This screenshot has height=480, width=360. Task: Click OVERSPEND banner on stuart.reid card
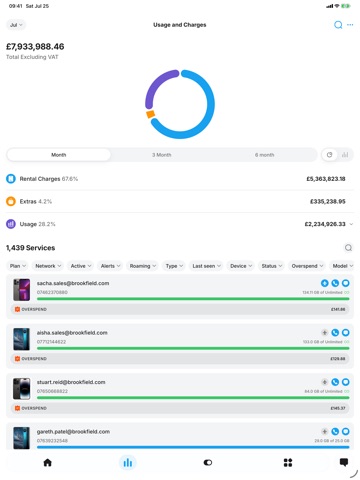point(180,408)
